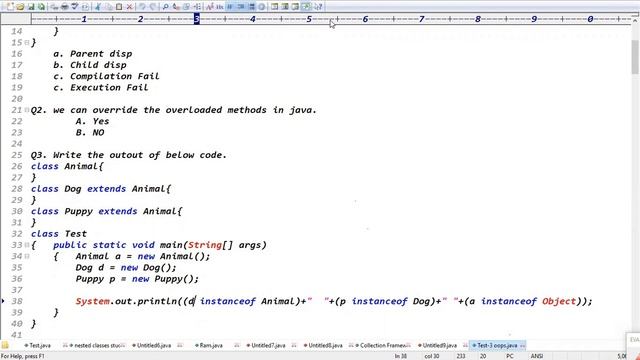The width and height of the screenshot is (640, 360).
Task: Create a new document with the New icon
Action: (9, 7)
